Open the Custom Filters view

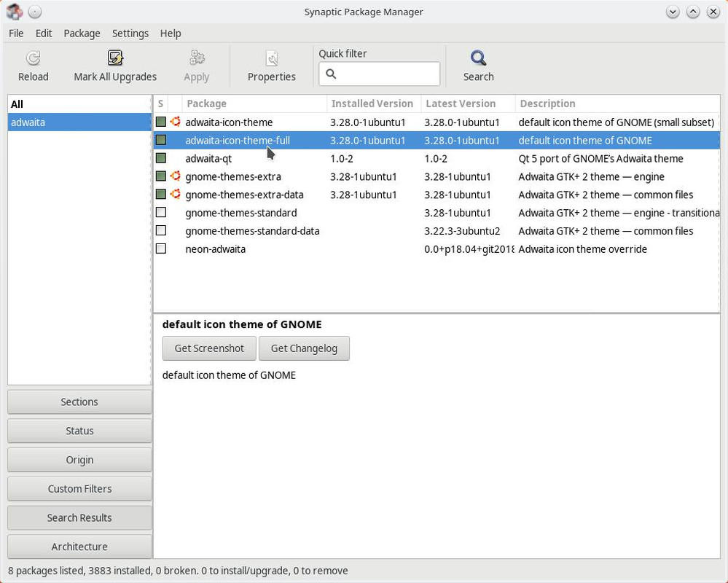click(x=79, y=489)
